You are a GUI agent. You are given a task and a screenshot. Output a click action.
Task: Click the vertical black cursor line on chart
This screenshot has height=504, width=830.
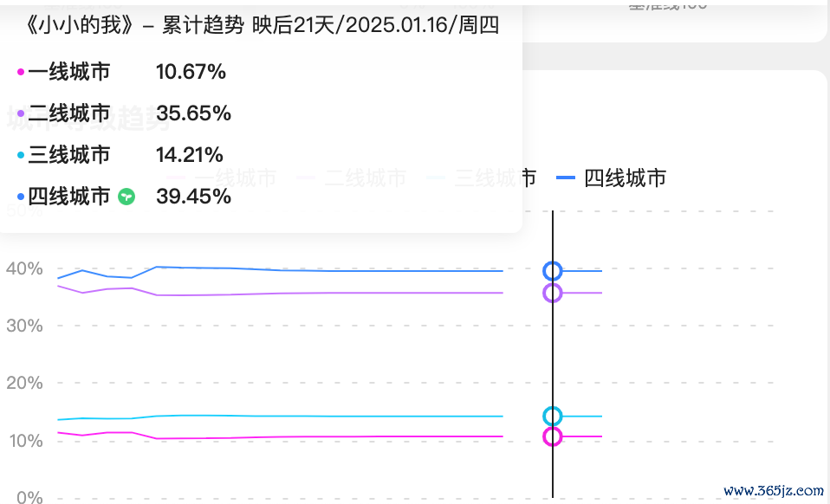coord(553,354)
